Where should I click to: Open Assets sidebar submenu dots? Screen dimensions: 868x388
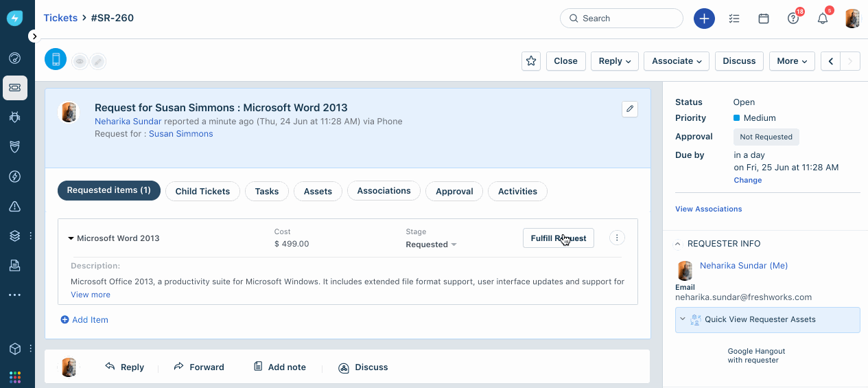click(x=30, y=236)
